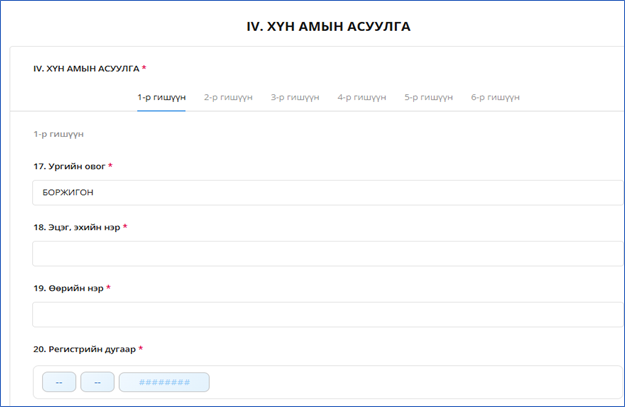Select the 3-р гишүүн tab
625x407 pixels.
coord(295,97)
